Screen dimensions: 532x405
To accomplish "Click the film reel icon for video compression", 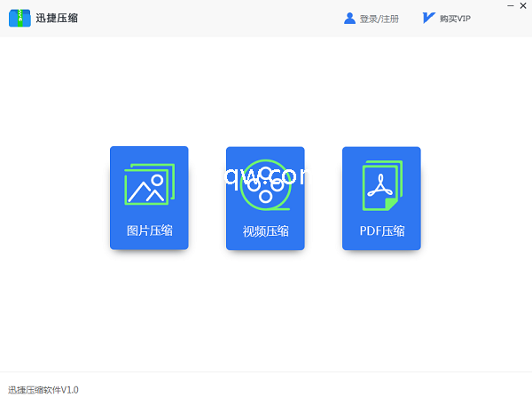I will pos(265,184).
